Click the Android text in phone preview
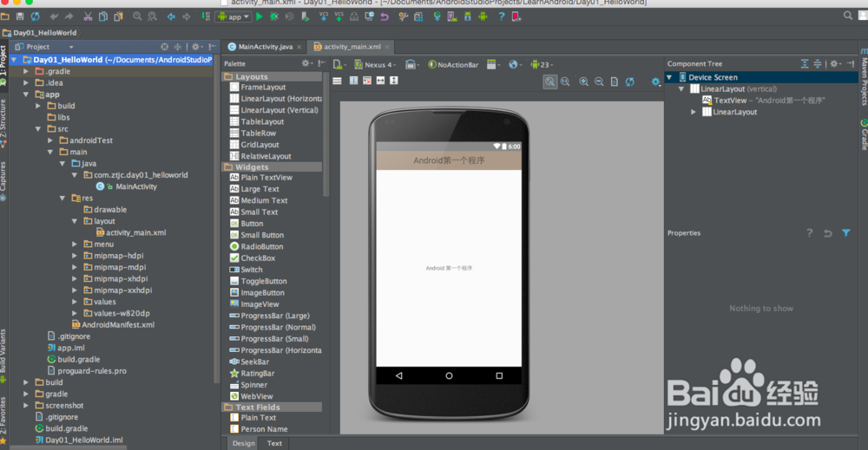Viewport: 868px width, 450px height. click(449, 268)
